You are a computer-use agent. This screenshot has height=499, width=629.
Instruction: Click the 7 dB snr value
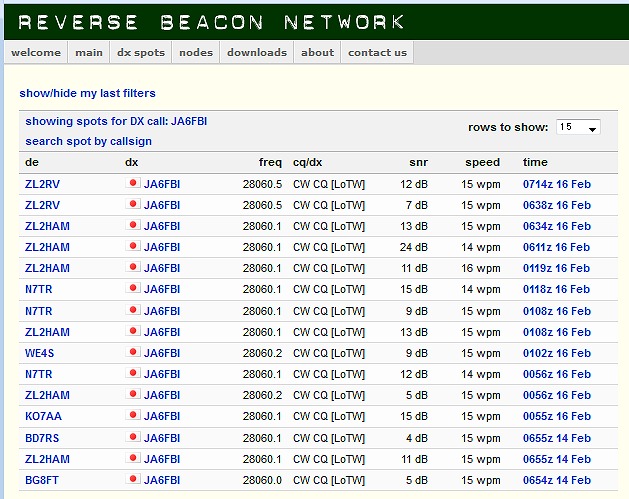tap(417, 205)
